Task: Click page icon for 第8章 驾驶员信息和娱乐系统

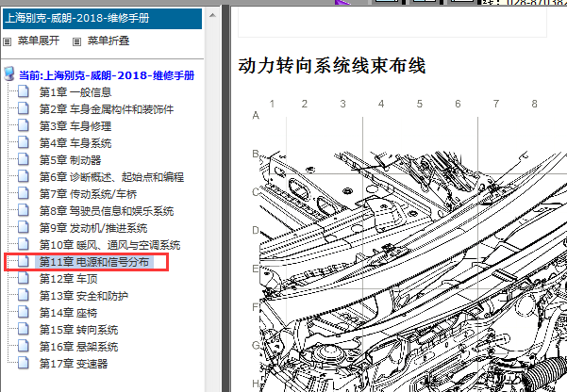Action: tap(24, 211)
